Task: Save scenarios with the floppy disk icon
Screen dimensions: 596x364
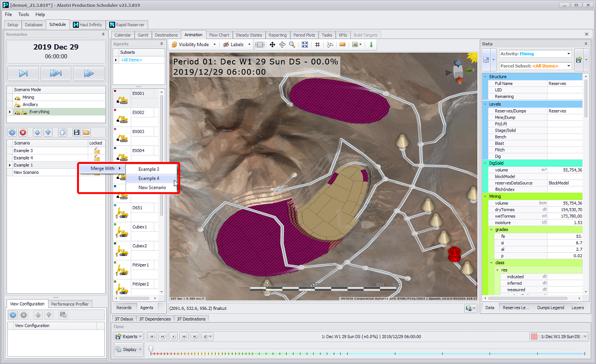Action: coord(76,132)
